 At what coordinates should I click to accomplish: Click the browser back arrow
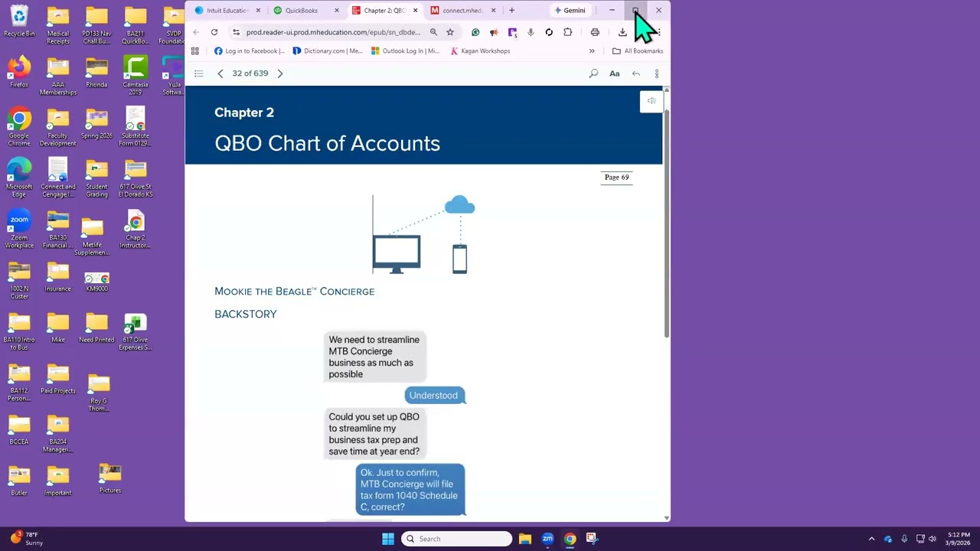(196, 32)
